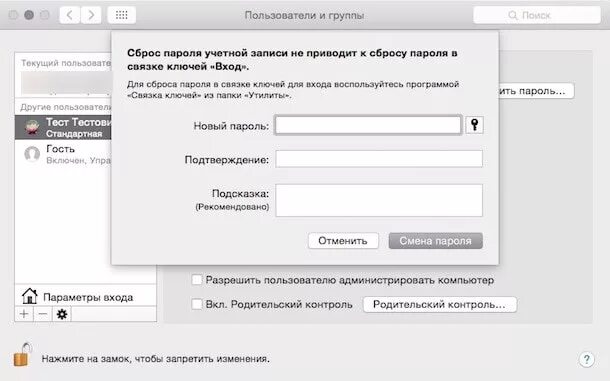The image size is (610, 381).
Task: Enable Разрешить пользователю администрировать компьютер checkbox
Action: (x=197, y=279)
